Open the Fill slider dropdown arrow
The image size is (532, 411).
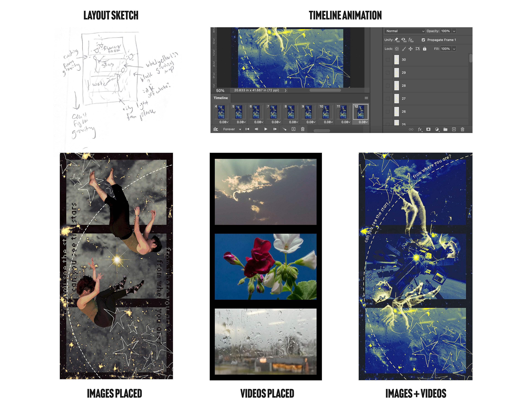pos(454,49)
